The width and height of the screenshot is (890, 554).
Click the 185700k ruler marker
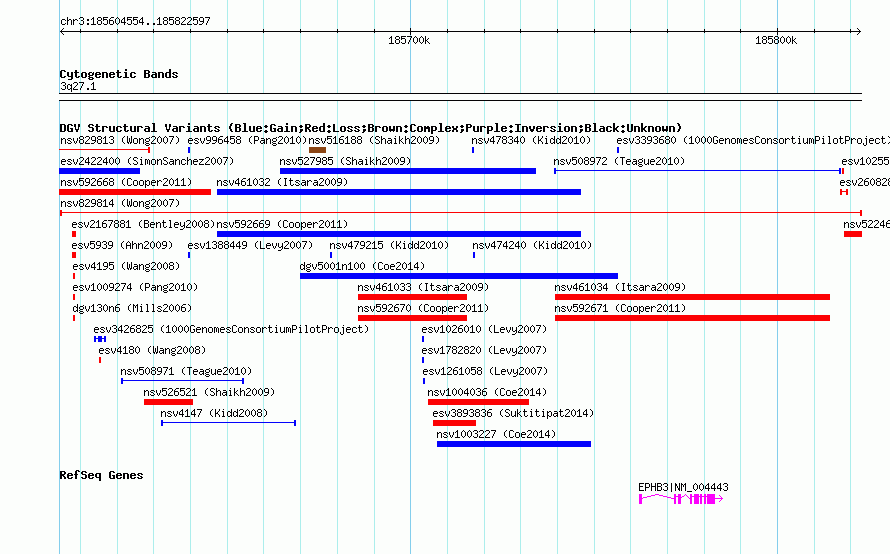409,40
